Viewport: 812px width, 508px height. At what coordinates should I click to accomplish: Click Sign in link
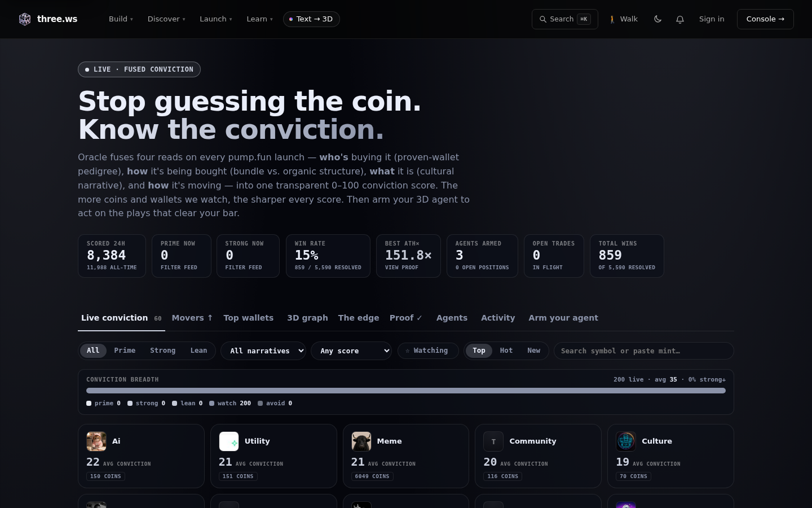(x=712, y=19)
